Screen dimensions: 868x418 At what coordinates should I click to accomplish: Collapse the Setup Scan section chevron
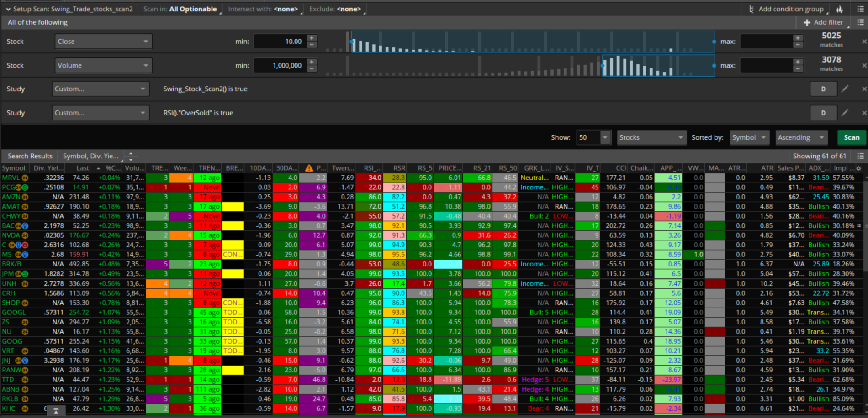point(8,9)
